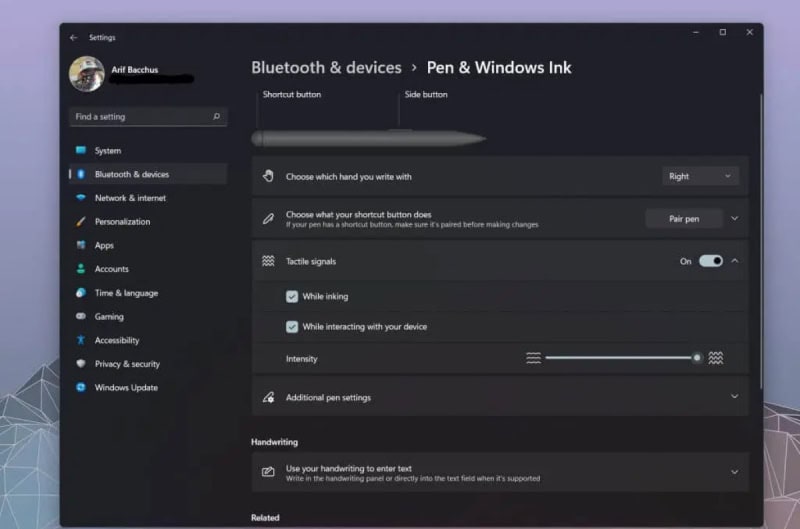Click the Windows Update icon
The width and height of the screenshot is (800, 529).
[x=81, y=388]
